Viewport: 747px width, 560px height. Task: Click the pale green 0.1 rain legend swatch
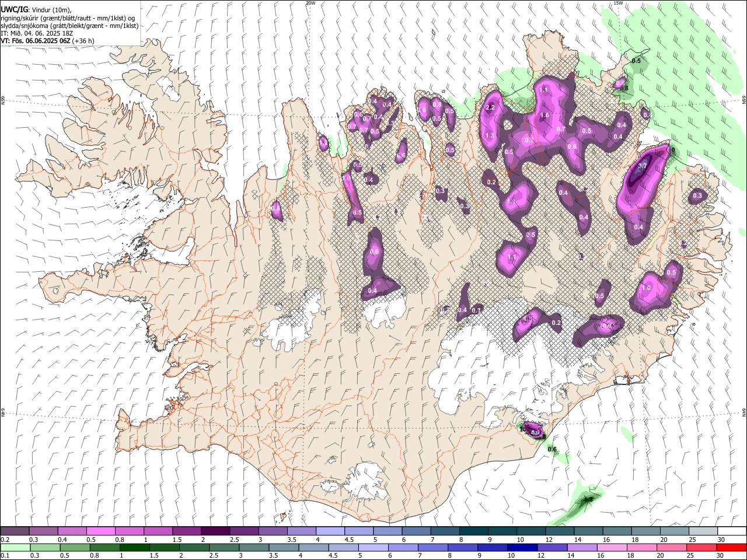click(15, 548)
